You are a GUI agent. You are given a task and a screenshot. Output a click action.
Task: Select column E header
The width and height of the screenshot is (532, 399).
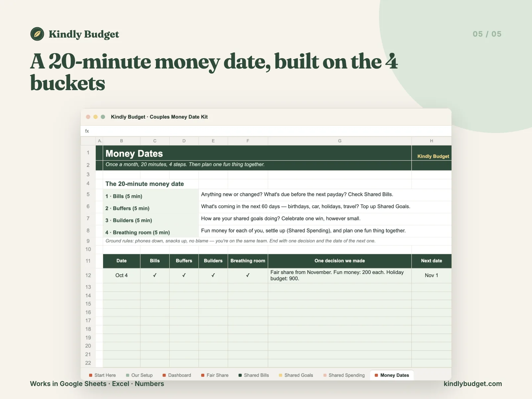(213, 141)
